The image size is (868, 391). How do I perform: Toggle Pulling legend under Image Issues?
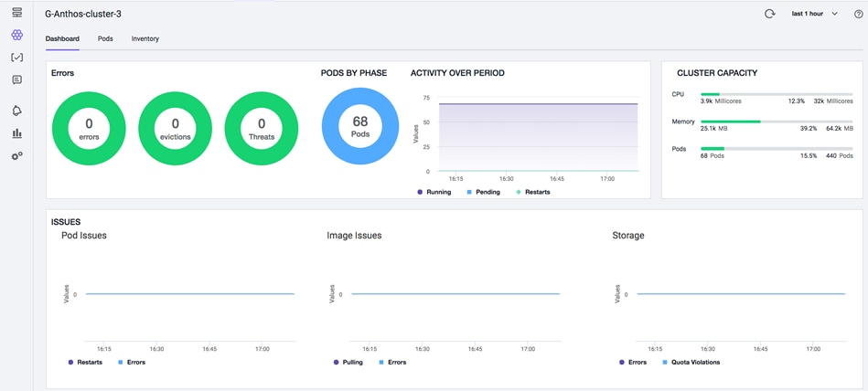348,363
